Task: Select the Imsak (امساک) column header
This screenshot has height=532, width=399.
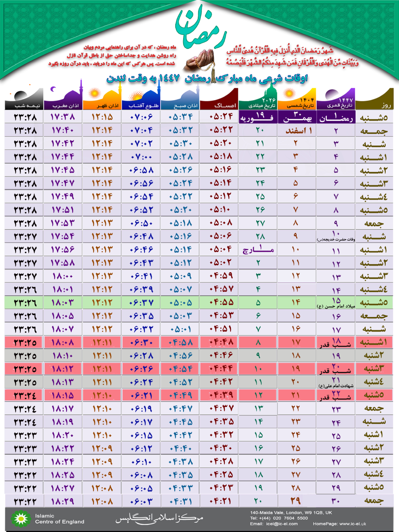Action: click(x=218, y=106)
